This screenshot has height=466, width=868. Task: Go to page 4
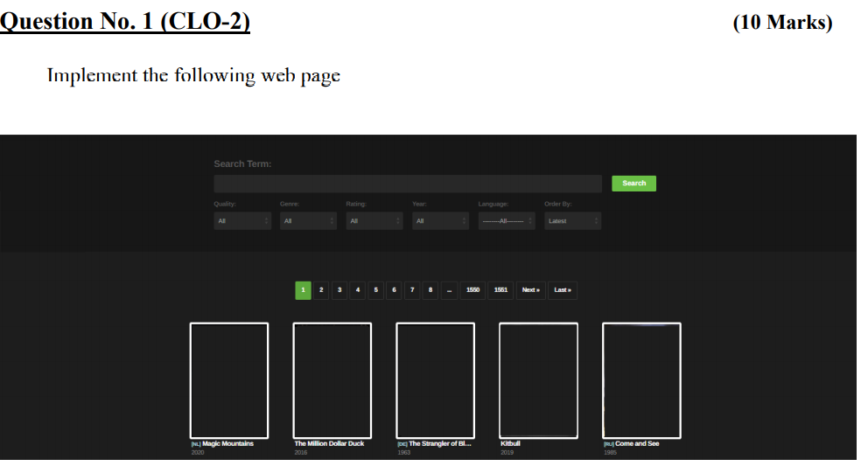358,290
